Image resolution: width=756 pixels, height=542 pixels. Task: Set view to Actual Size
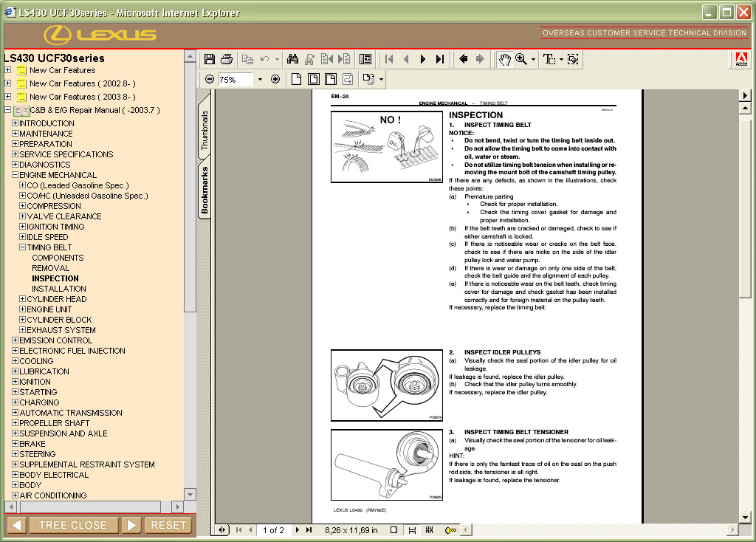click(x=297, y=79)
